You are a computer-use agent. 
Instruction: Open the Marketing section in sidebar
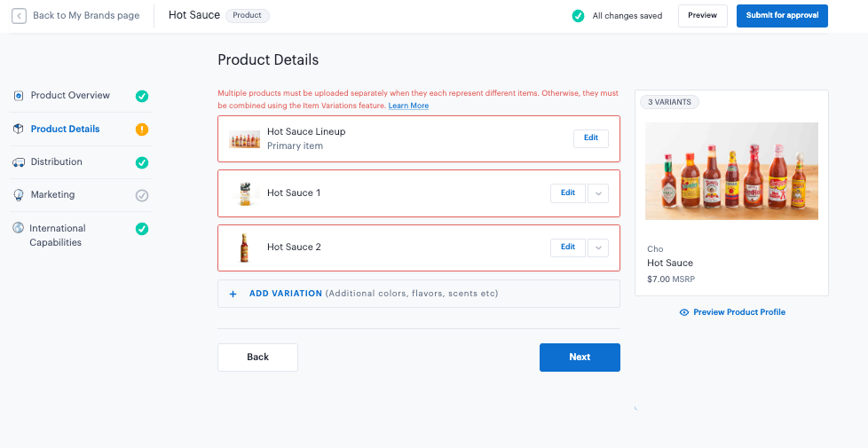tap(52, 195)
